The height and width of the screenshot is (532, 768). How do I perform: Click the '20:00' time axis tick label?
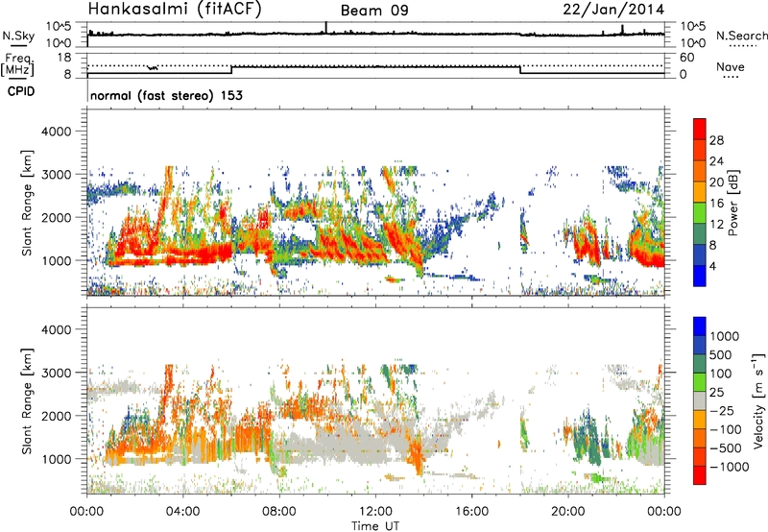(x=567, y=512)
